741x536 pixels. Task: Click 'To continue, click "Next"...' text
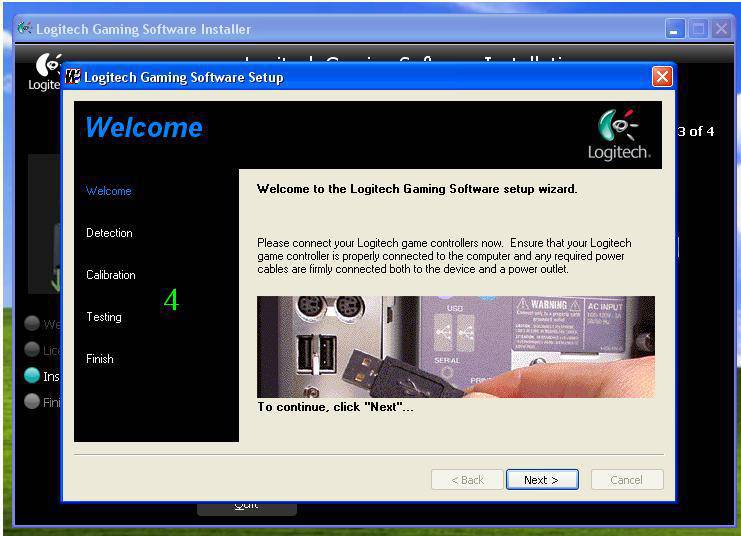coord(336,407)
